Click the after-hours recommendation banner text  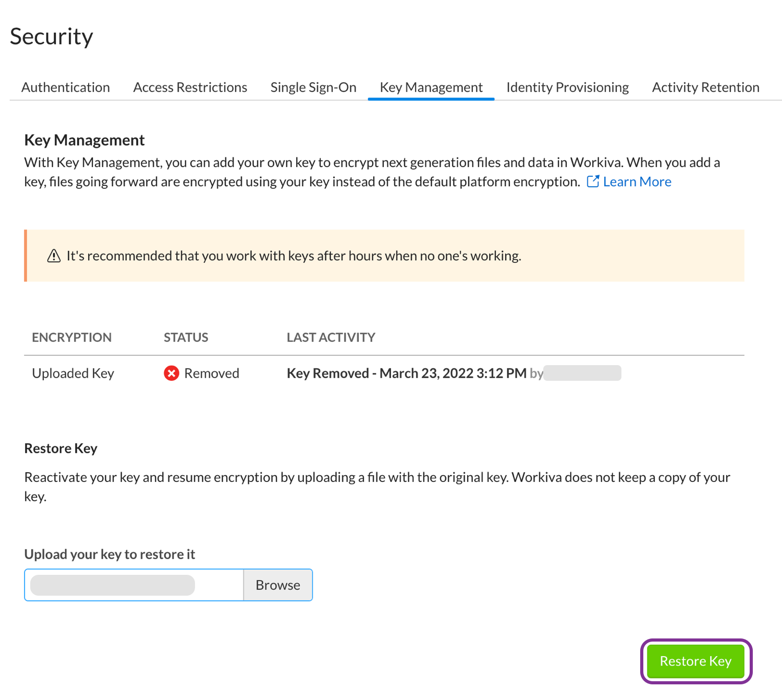[x=294, y=256]
